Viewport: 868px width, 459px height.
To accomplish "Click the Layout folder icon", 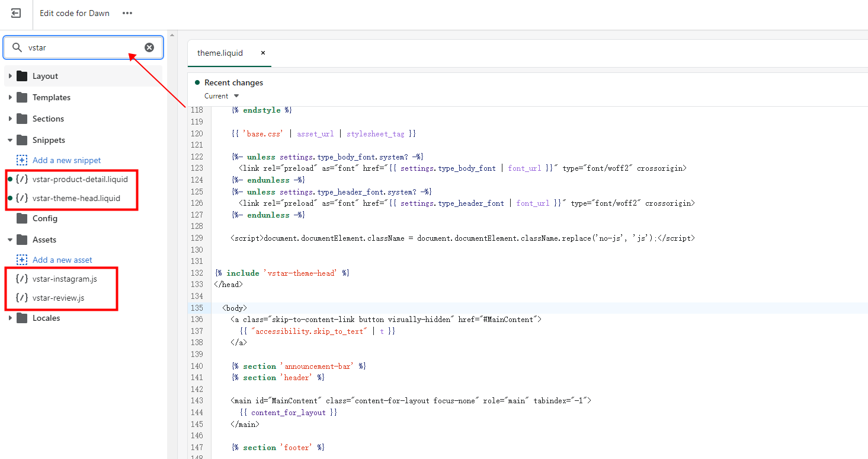I will point(22,76).
